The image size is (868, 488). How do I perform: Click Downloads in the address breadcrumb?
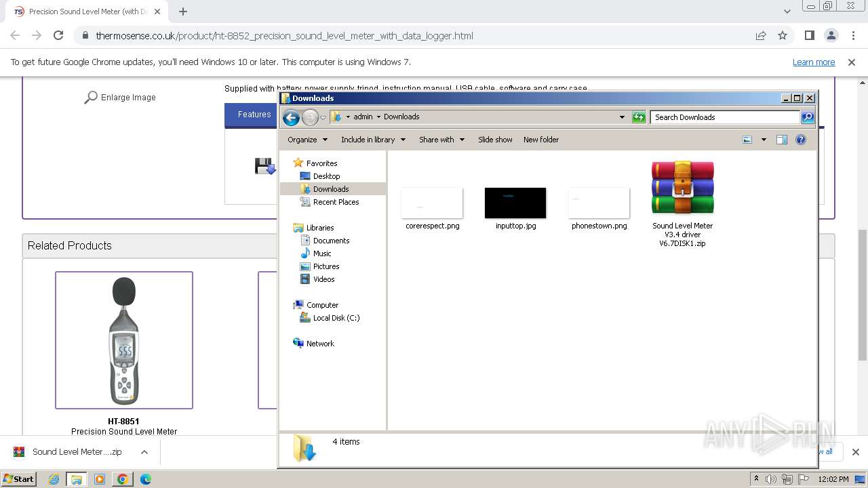[x=401, y=117]
